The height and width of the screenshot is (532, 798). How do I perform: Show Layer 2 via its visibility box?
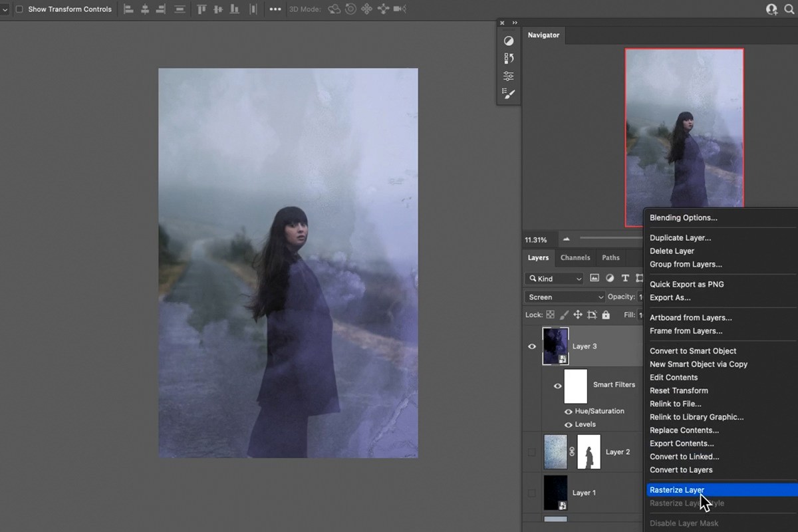(532, 452)
